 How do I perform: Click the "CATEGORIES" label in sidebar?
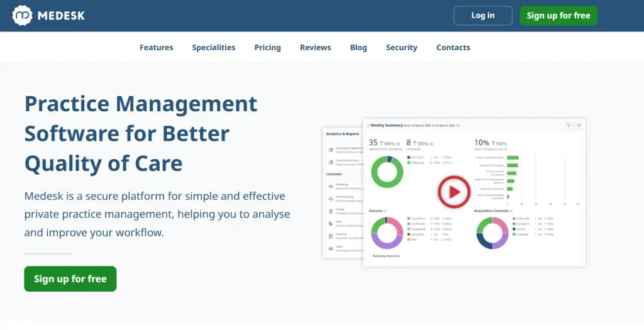coord(334,175)
